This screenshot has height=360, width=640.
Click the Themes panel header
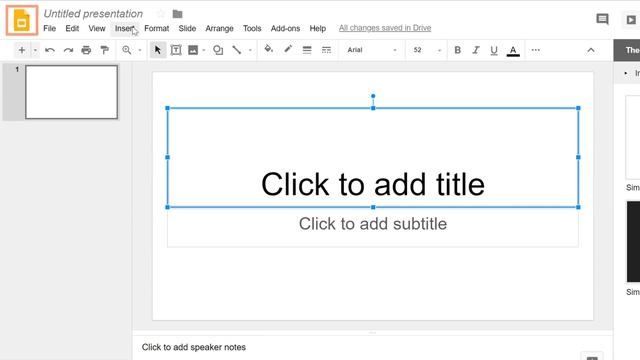(x=627, y=50)
